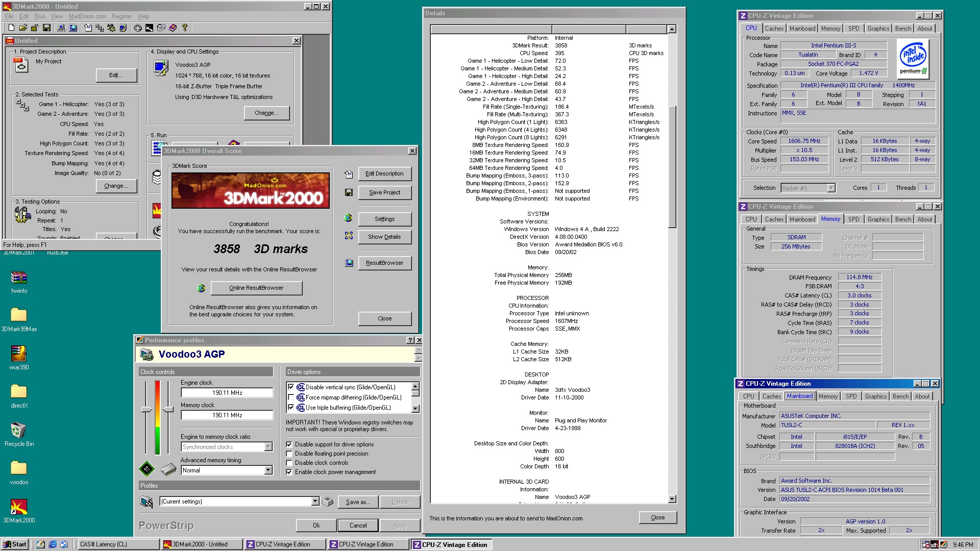The width and height of the screenshot is (980, 551).
Task: Click the selected tests checkmarks icon in 3DMark2000 toolbar
Action: tap(100, 28)
